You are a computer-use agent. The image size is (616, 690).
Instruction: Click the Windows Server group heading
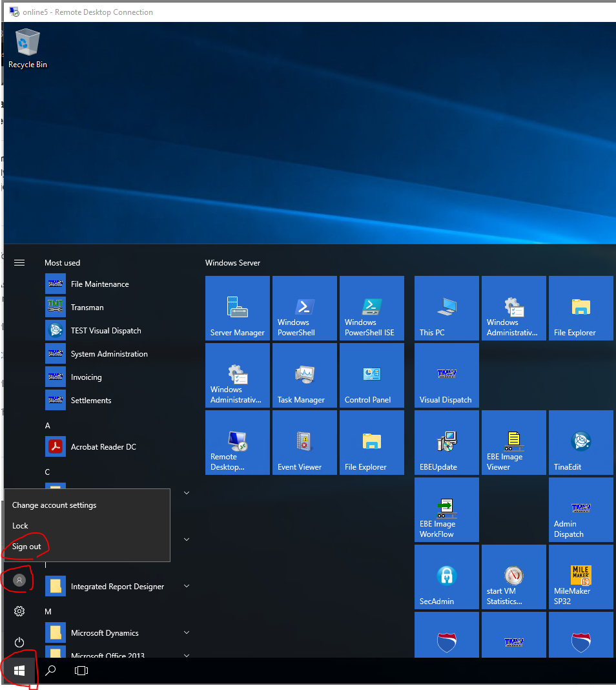pos(232,263)
